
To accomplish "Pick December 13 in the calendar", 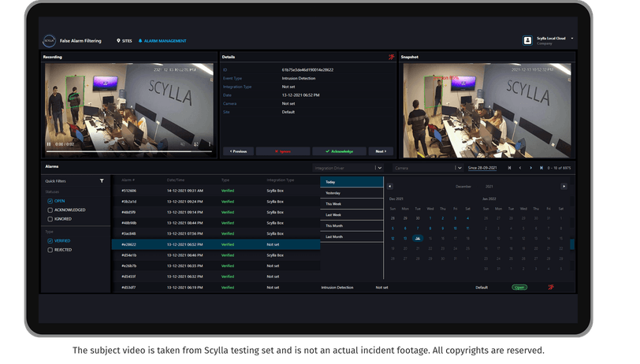I will [405, 238].
